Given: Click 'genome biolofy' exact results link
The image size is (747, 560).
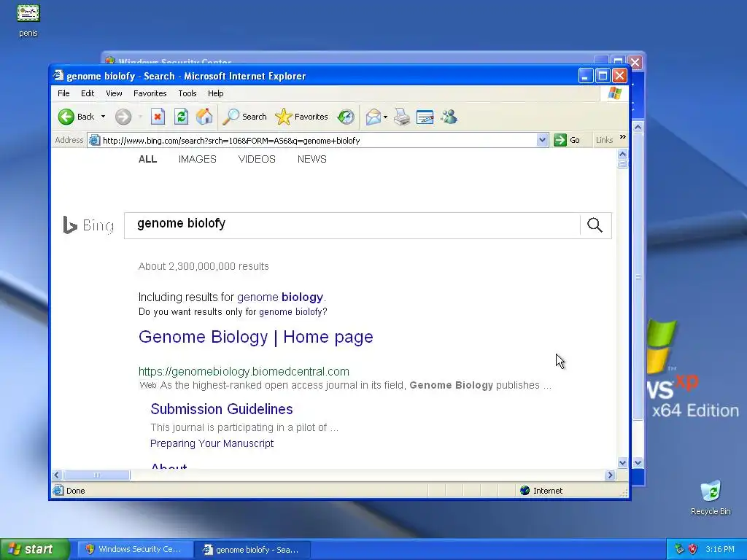Looking at the screenshot, I should (x=291, y=312).
